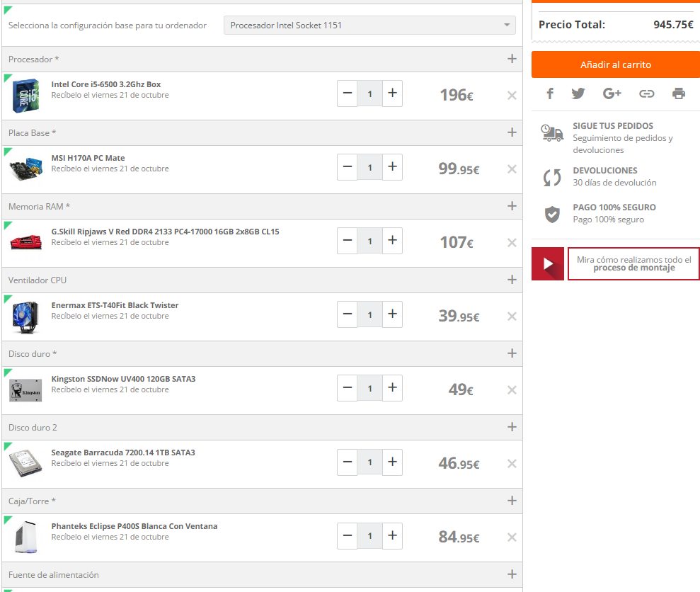Expand the Fuente de alimentación section
The image size is (700, 592).
point(512,574)
